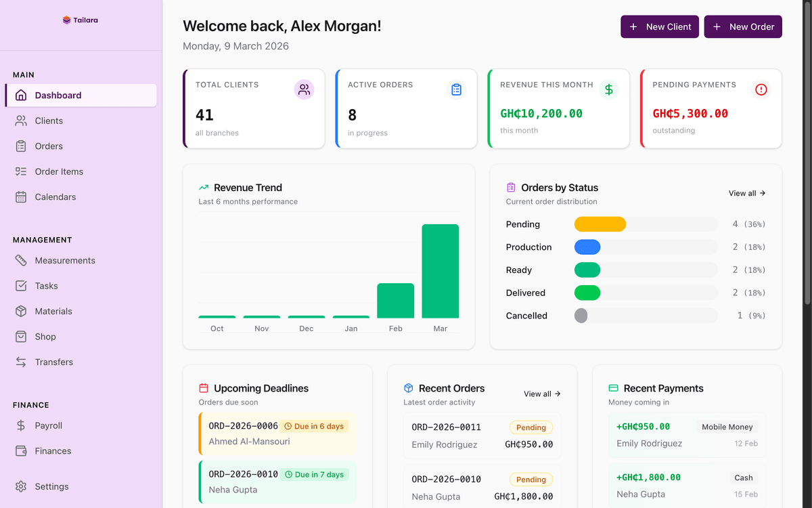The image size is (812, 508).
Task: Click View all in Orders by Status
Action: tap(746, 193)
